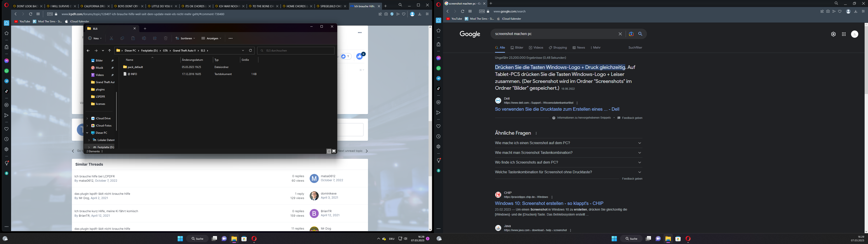The height and width of the screenshot is (244, 868).
Task: Switch Explorer to large thumbnails view
Action: point(334,151)
